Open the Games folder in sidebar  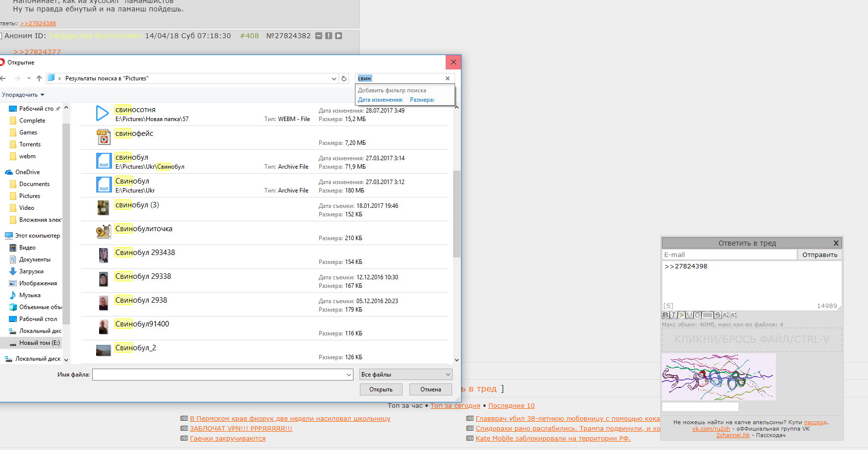(x=23, y=132)
